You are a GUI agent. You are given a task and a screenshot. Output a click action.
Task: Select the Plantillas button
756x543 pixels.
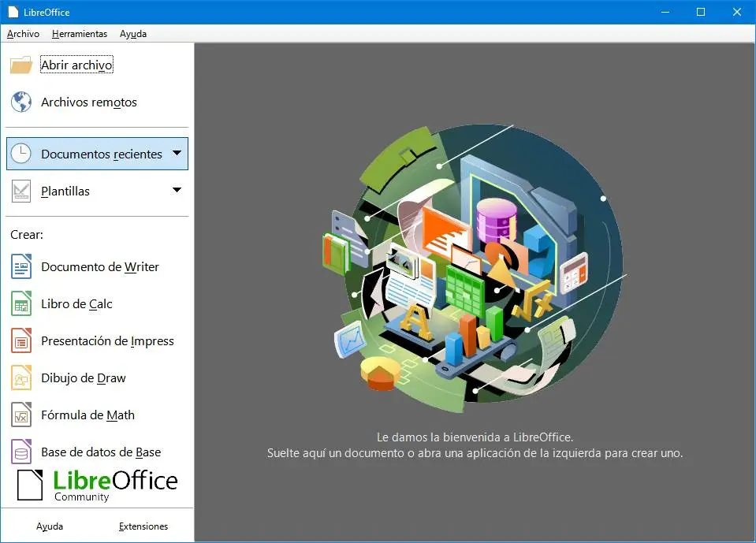pos(97,191)
